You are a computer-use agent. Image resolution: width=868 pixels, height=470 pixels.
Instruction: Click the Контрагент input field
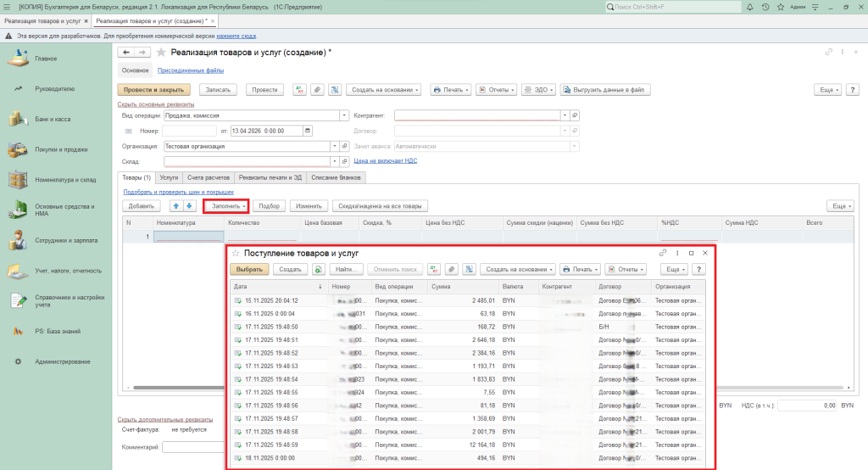coord(477,115)
